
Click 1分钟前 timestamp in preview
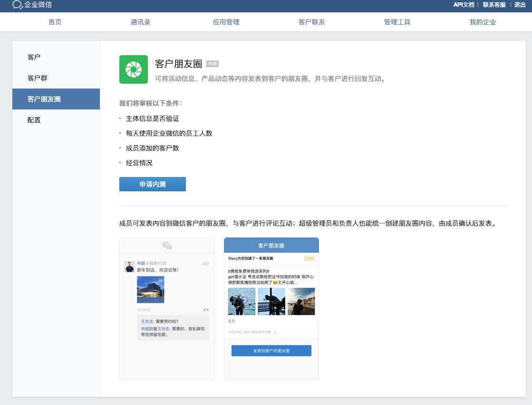144,310
